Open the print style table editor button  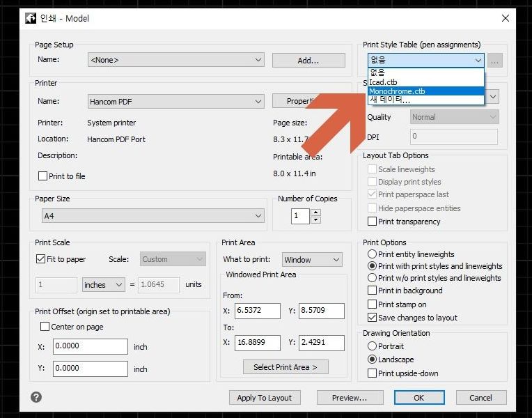point(495,61)
